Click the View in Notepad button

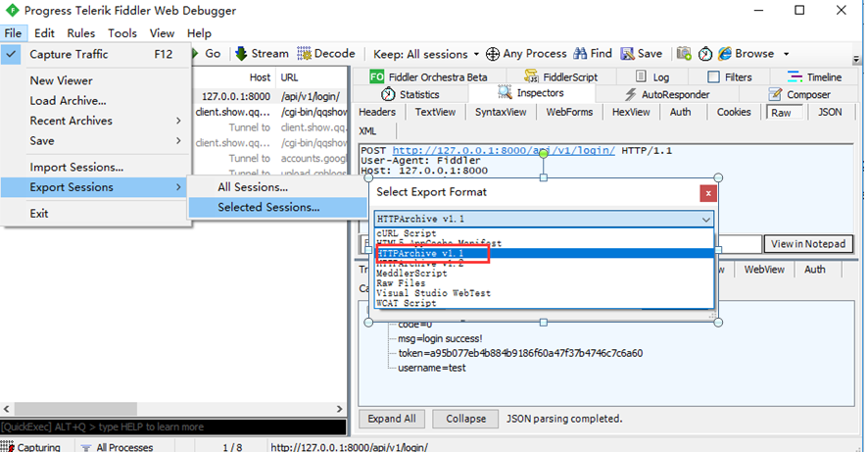(x=808, y=244)
